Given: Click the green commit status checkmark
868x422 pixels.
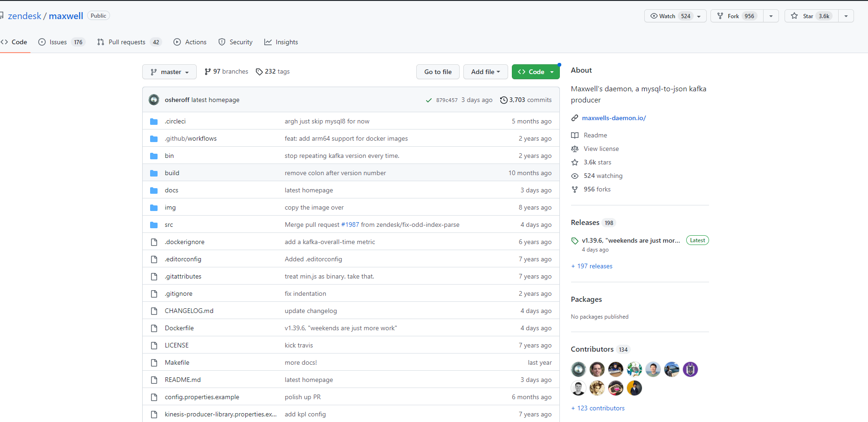Looking at the screenshot, I should pyautogui.click(x=428, y=100).
